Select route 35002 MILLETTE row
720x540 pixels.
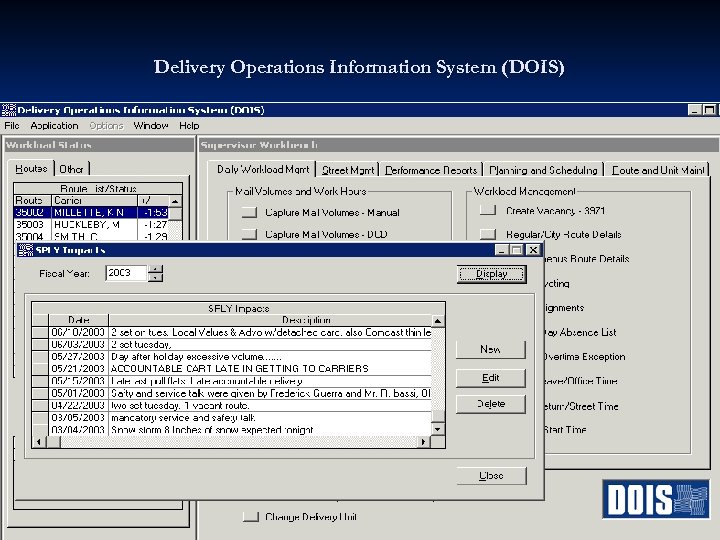pyautogui.click(x=91, y=213)
